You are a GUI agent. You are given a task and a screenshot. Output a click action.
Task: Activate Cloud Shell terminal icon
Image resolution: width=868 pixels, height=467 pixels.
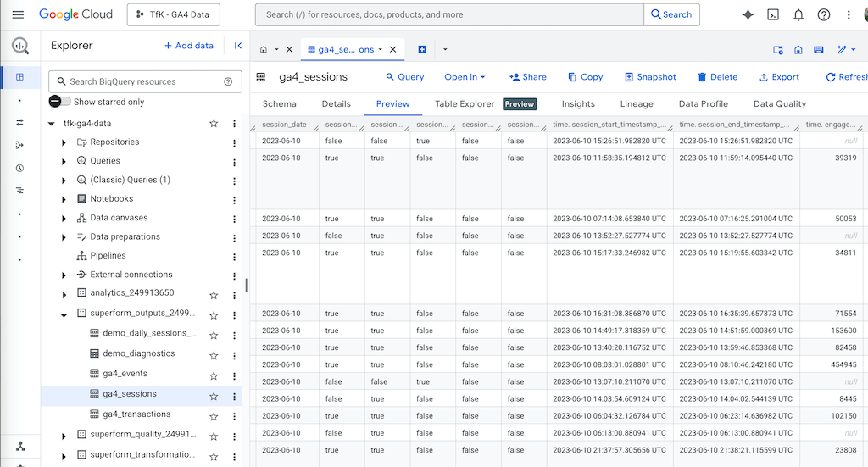tap(773, 15)
